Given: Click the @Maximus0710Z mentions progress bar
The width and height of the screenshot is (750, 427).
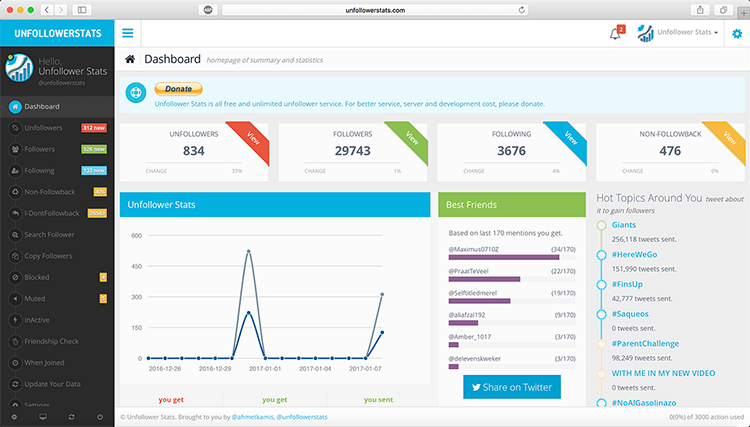Looking at the screenshot, I should coord(504,257).
